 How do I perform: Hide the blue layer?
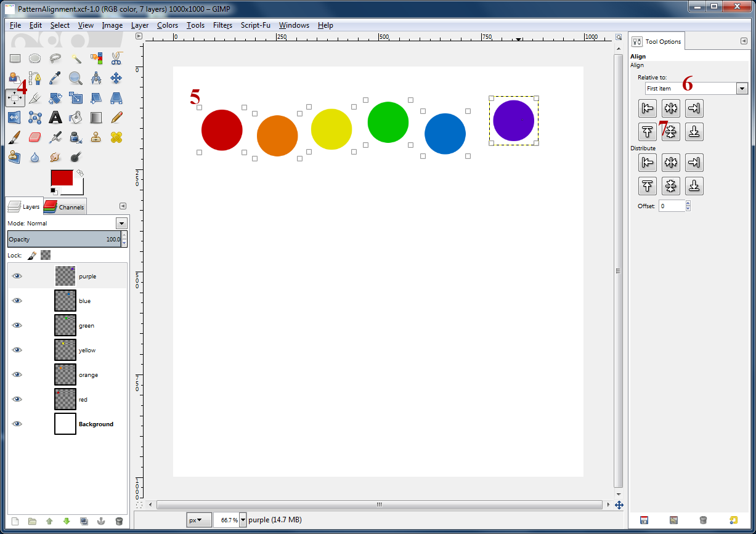pos(17,301)
